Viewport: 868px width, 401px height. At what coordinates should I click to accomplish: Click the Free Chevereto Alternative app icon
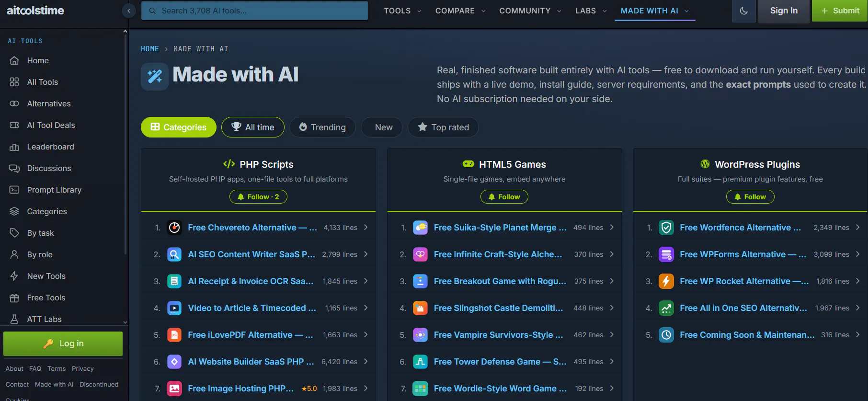tap(174, 228)
